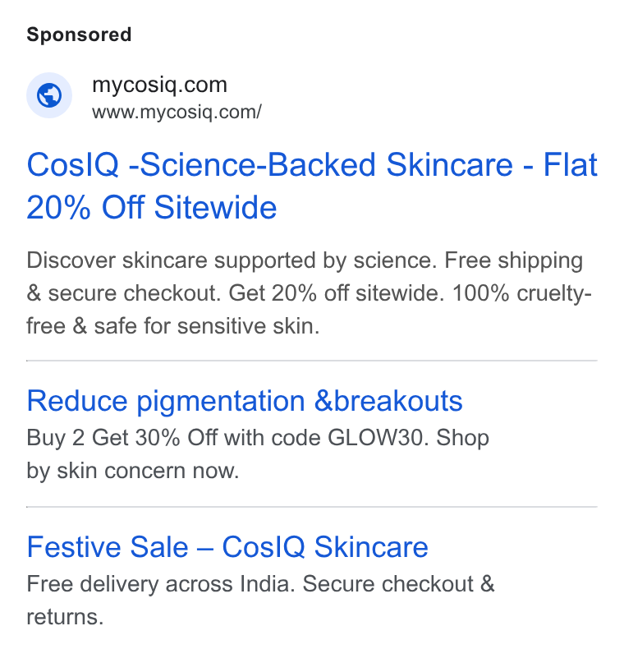
Task: Click the 'by skin concern now.' line
Action: coord(133,471)
